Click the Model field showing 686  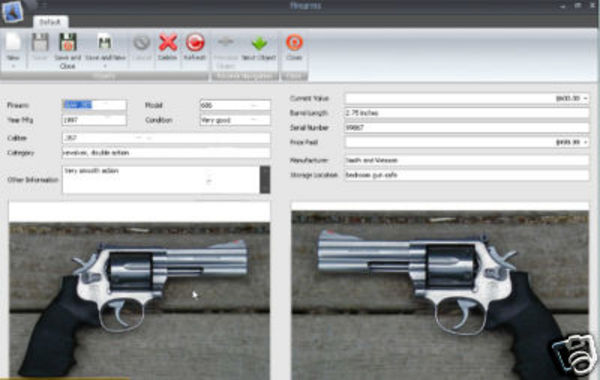click(x=235, y=105)
